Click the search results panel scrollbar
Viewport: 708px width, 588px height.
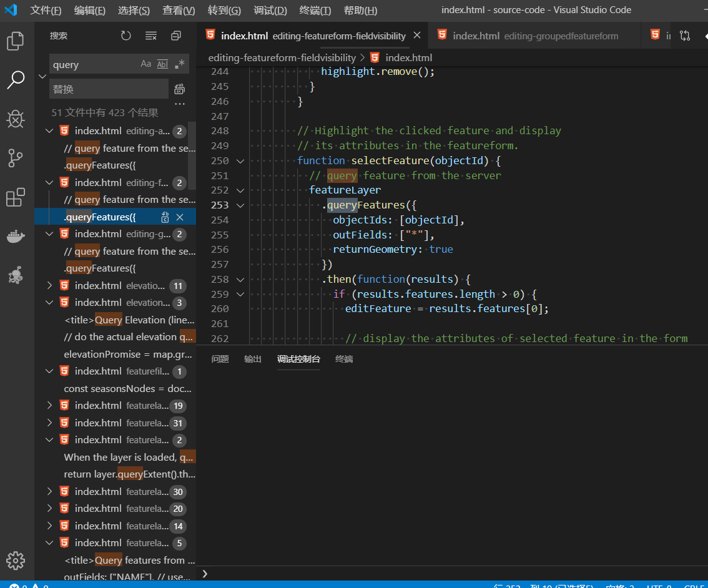point(193,155)
